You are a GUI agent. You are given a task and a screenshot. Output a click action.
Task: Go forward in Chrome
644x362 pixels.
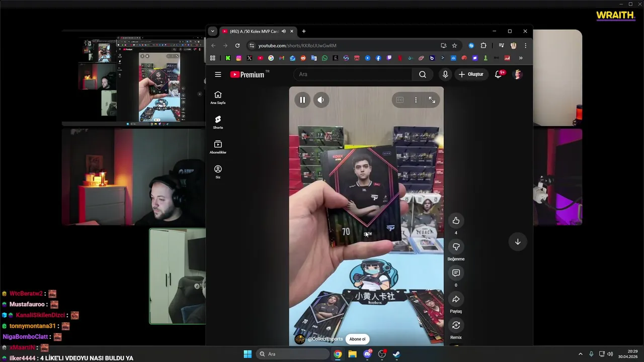pos(225,45)
